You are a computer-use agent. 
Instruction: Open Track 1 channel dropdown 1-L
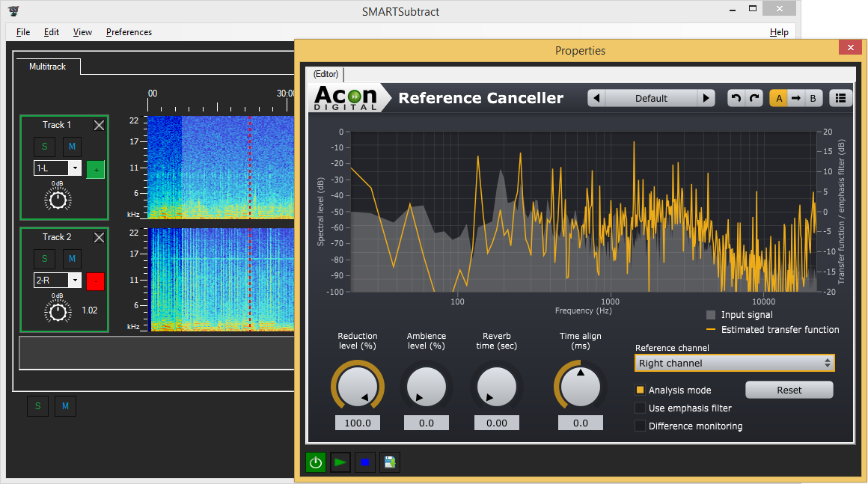point(58,168)
